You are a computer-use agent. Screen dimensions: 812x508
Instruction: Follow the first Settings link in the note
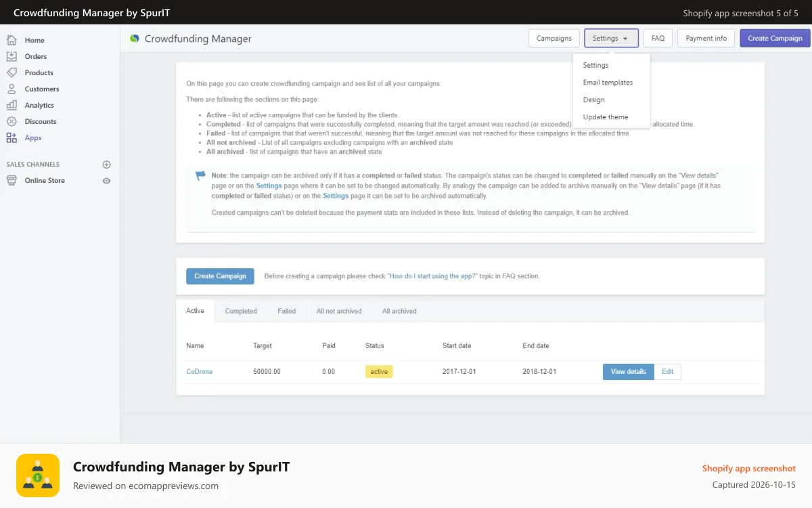[269, 186]
